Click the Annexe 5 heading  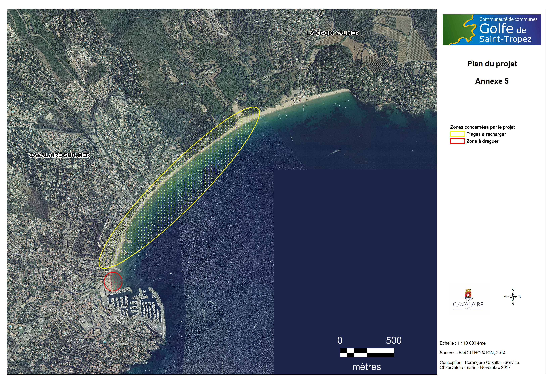(x=492, y=81)
